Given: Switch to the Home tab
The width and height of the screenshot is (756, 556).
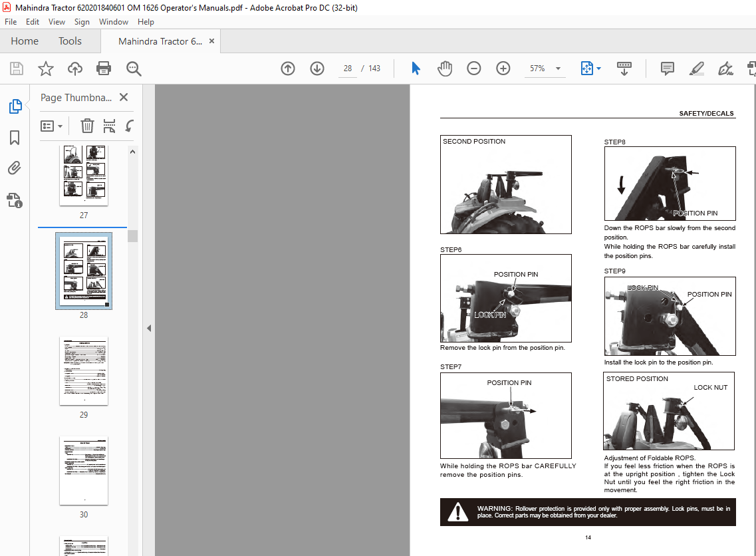Looking at the screenshot, I should [25, 41].
